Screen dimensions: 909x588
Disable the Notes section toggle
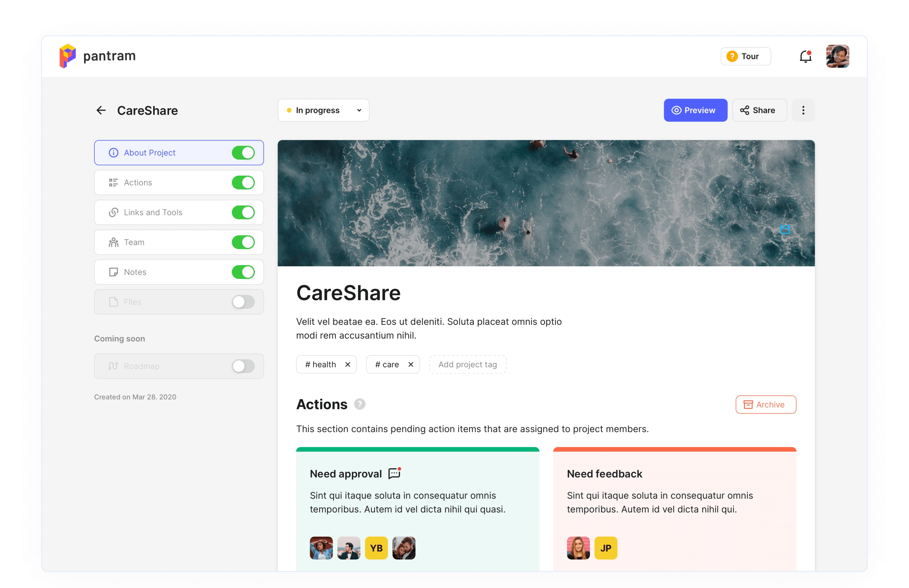click(243, 272)
